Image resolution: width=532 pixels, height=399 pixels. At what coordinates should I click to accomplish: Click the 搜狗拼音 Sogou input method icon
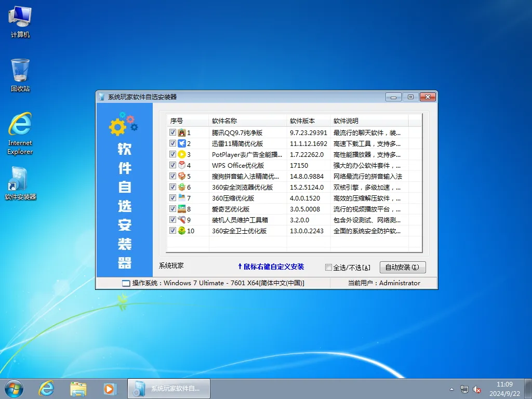(182, 176)
